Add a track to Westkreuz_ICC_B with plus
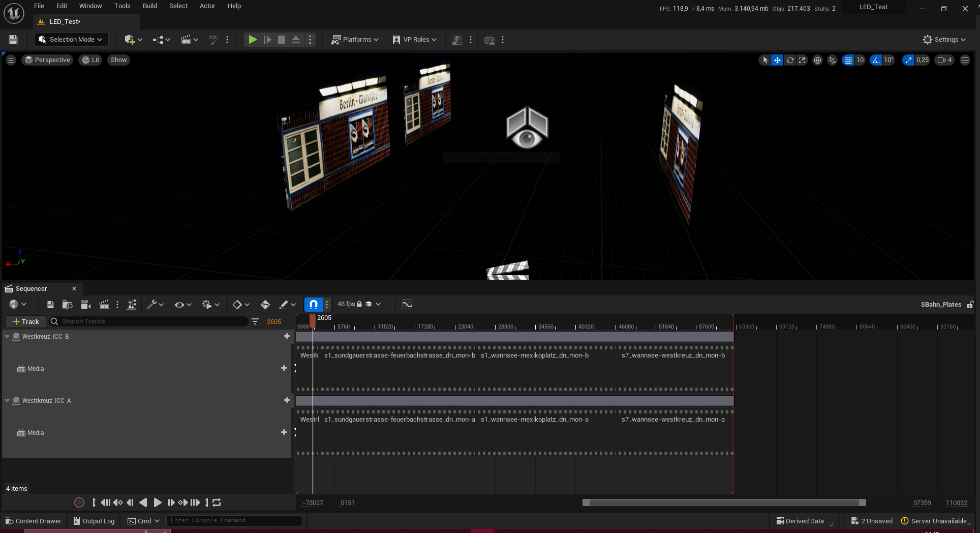This screenshot has height=533, width=980. click(x=287, y=336)
